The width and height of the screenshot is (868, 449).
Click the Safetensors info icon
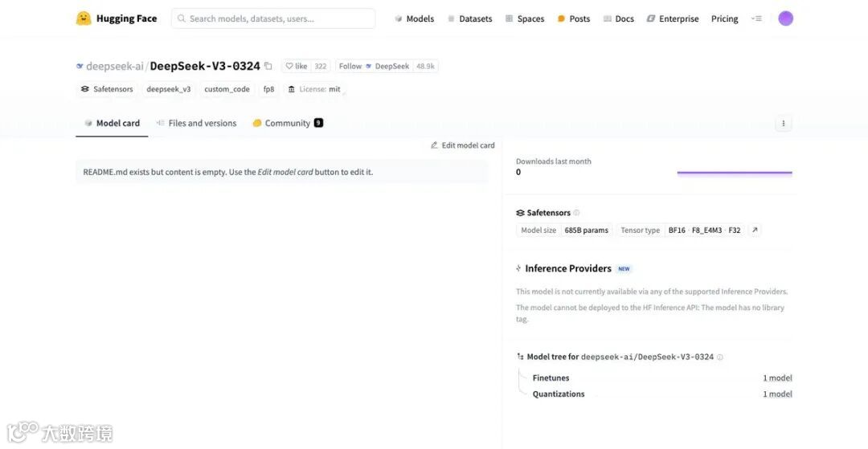click(x=576, y=213)
